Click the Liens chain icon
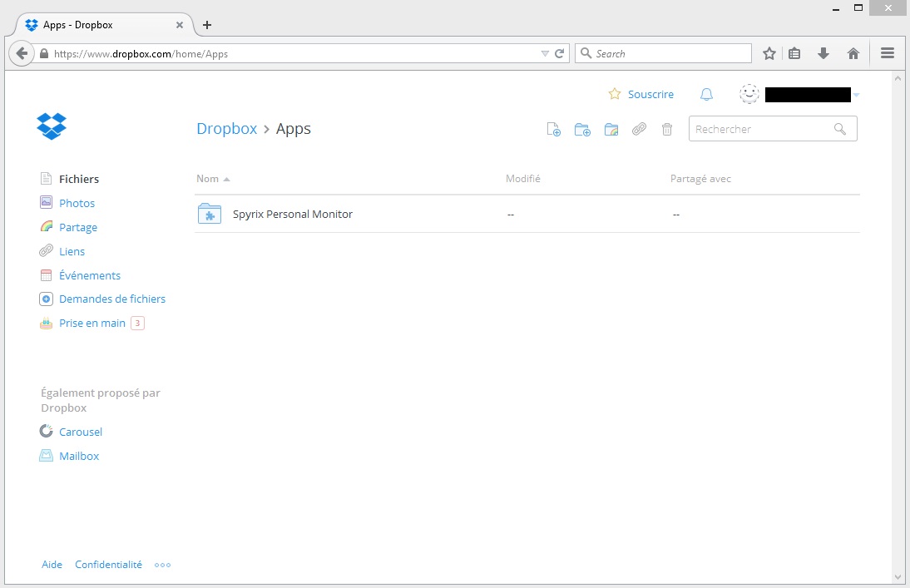The width and height of the screenshot is (910, 588). 46,251
